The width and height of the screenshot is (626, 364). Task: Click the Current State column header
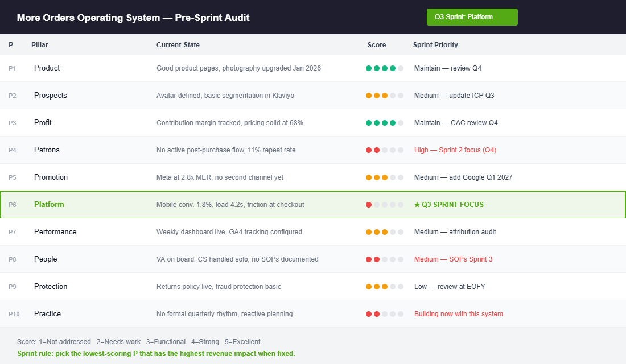pyautogui.click(x=178, y=45)
